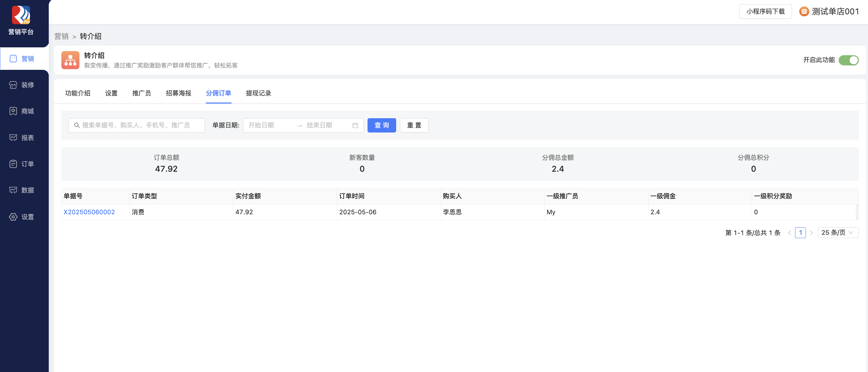
Task: Click the 小程序码下载 button
Action: click(765, 12)
